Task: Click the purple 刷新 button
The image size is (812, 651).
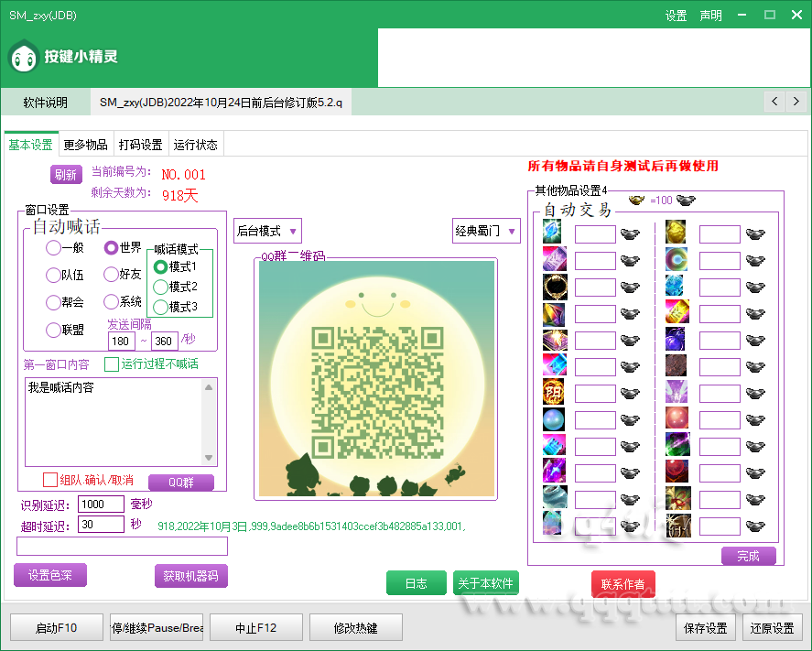Action: pyautogui.click(x=66, y=175)
